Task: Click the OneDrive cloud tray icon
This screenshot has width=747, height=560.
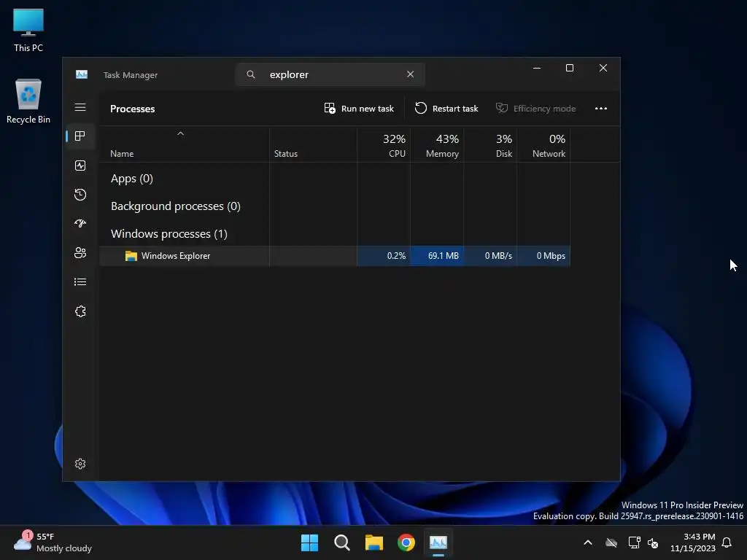Action: point(611,542)
